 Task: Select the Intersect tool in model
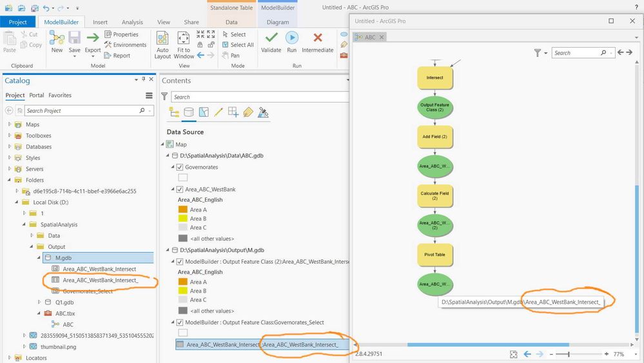[435, 77]
